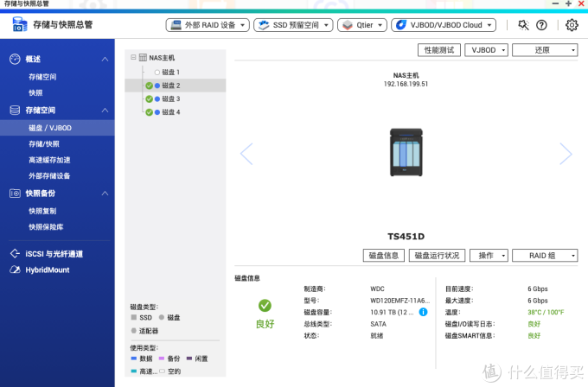Viewport: 588px width, 387px height.
Task: Click the TS451D NAS device image
Action: point(406,152)
